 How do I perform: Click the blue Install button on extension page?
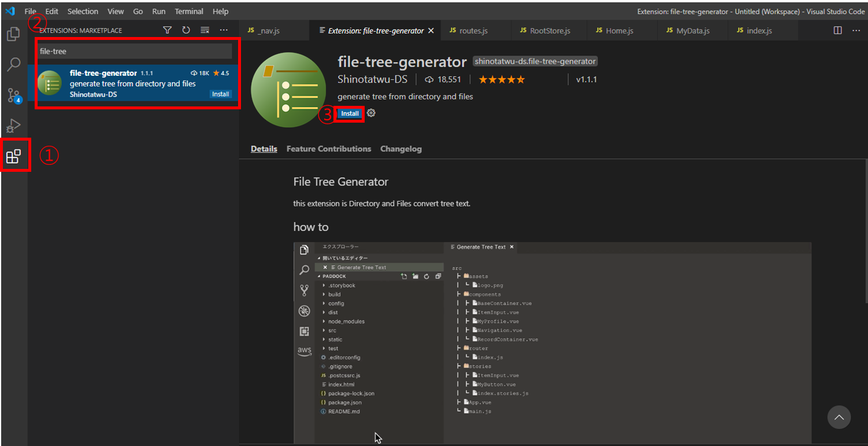pos(350,113)
